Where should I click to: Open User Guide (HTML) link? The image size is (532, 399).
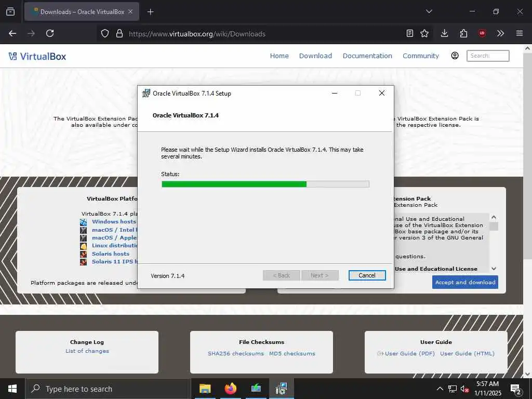tap(467, 353)
